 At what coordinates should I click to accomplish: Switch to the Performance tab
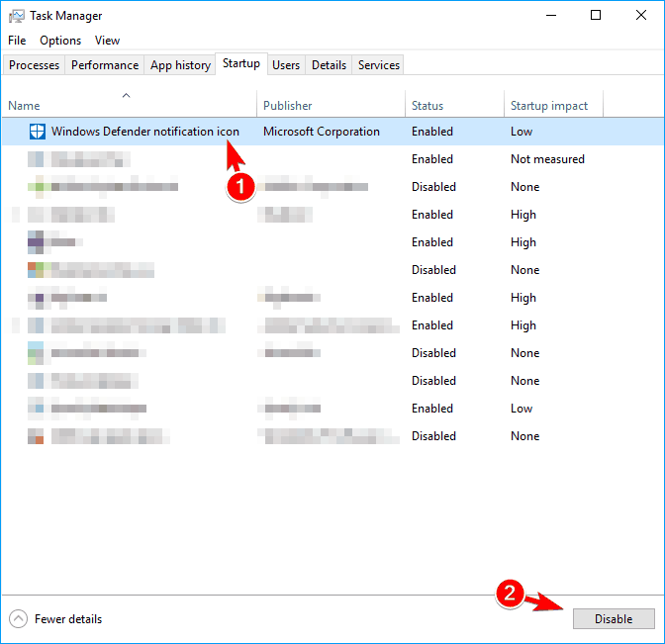(x=105, y=65)
